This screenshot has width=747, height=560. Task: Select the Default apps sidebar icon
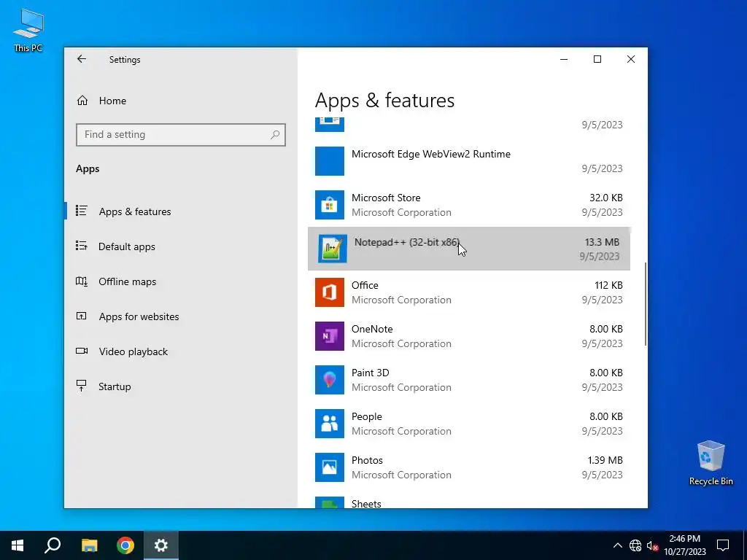(82, 246)
